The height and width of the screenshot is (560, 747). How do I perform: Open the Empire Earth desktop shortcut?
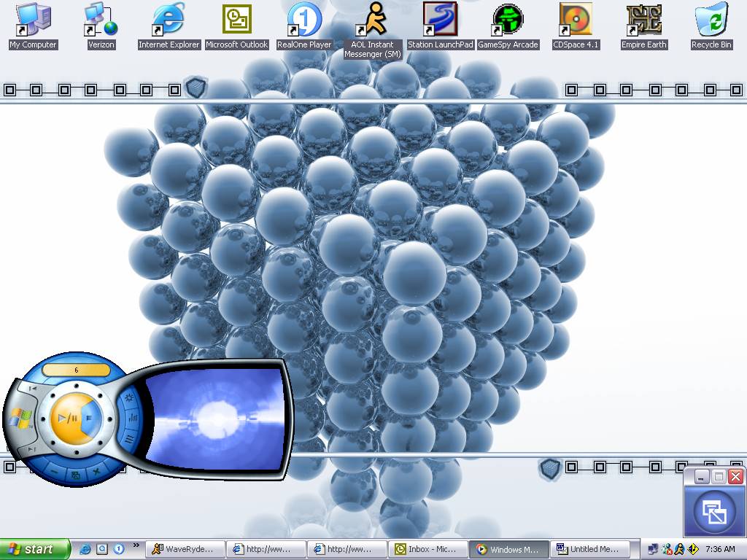click(x=644, y=26)
